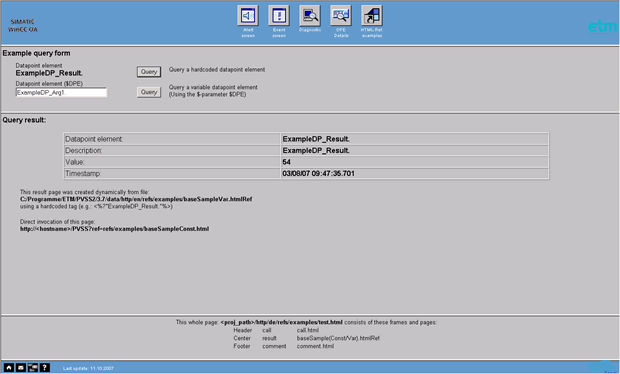Click the baseSampleVar.htmlRef file path text
This screenshot has width=620, height=374.
pyautogui.click(x=136, y=199)
